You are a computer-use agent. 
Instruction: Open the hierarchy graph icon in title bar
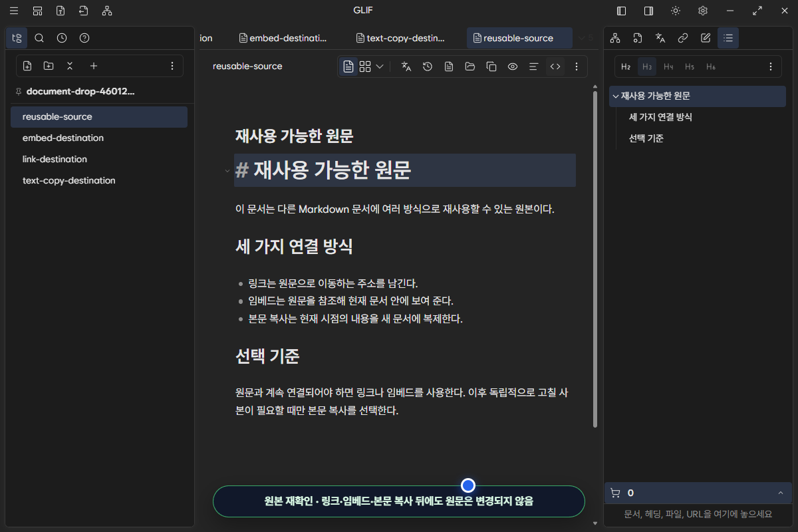point(107,11)
